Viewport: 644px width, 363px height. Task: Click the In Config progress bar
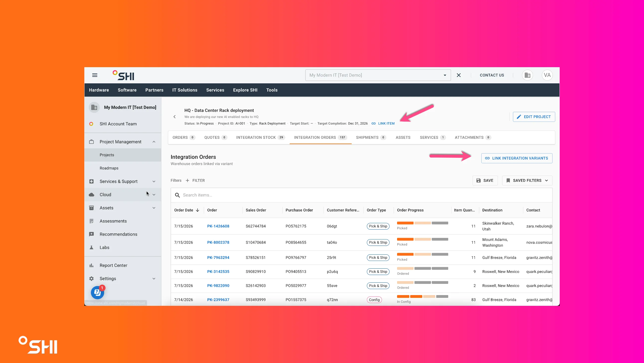coord(423,296)
